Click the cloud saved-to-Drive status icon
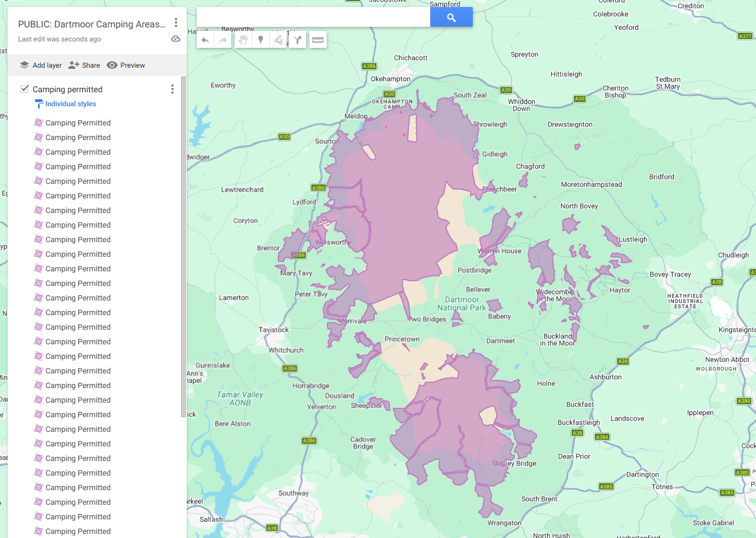The image size is (756, 538). [x=176, y=39]
